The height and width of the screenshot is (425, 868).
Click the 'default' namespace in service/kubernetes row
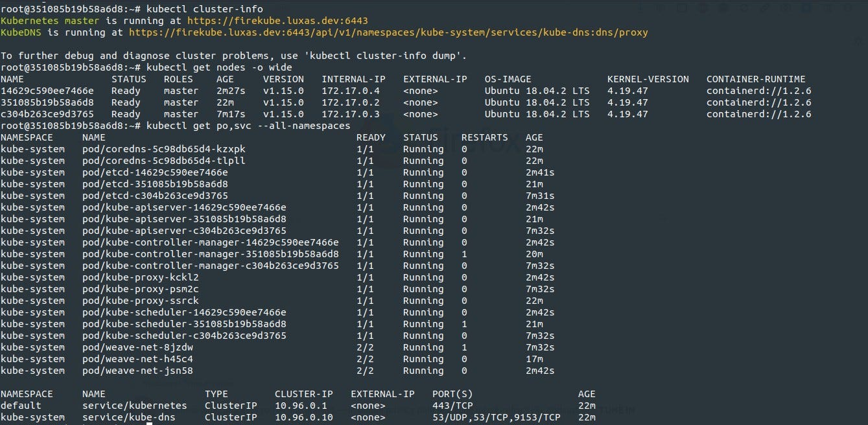[x=21, y=406]
